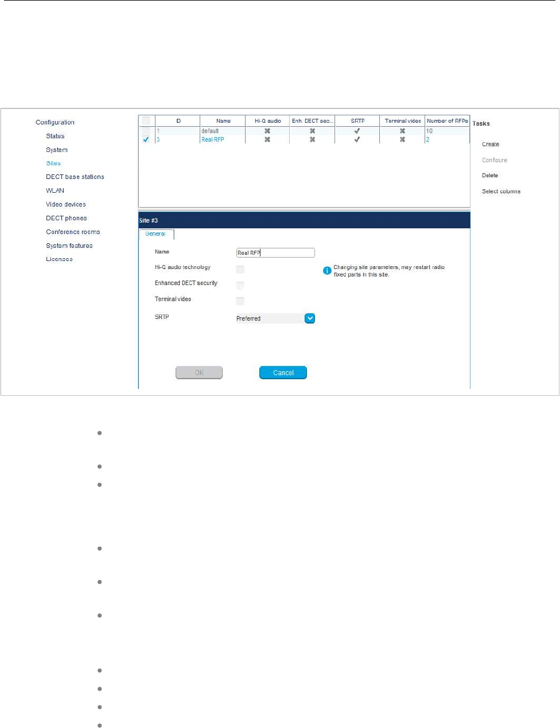Open the WLAN section
Screen dimensions: 560x728
[55, 190]
